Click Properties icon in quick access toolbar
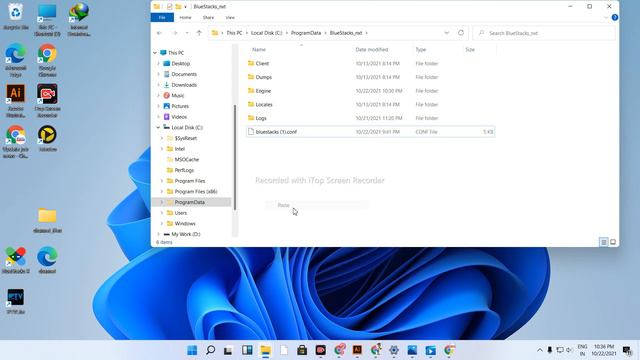The height and width of the screenshot is (360, 640). tap(169, 7)
